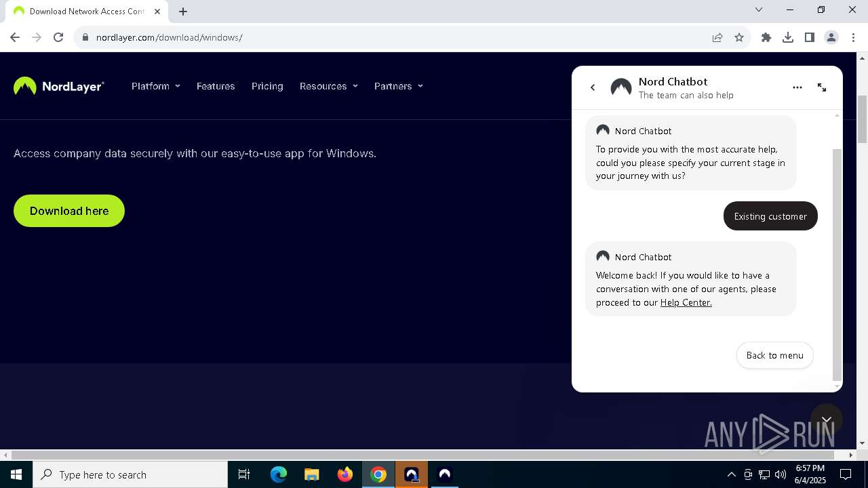Open the Pricing page

pos(267,86)
